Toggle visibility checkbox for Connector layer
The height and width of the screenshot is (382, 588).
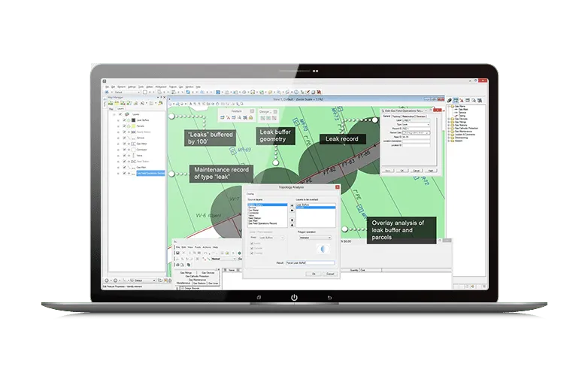(124, 150)
